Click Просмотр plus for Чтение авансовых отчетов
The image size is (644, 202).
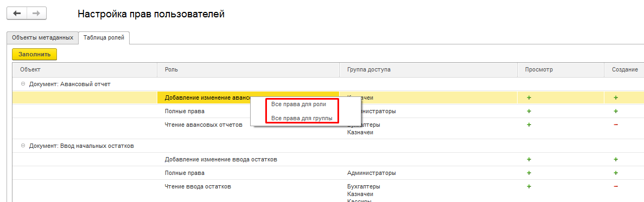tap(529, 125)
